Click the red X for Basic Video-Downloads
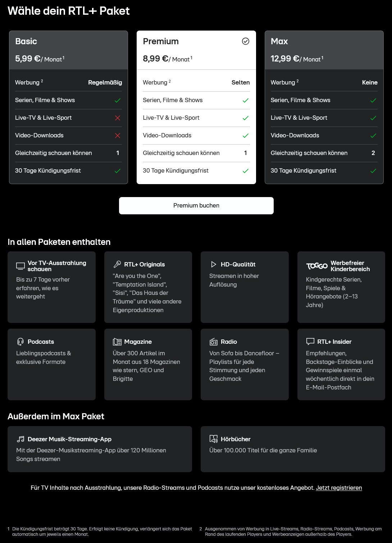 [118, 136]
